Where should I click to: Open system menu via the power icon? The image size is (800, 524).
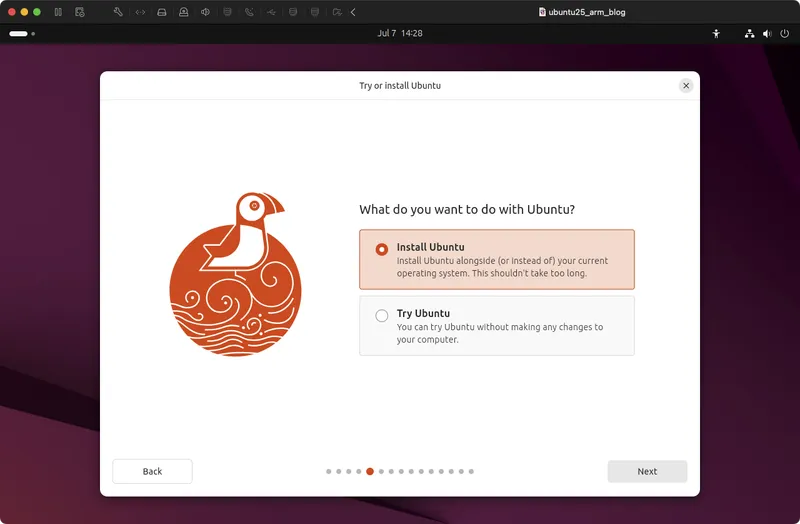(785, 34)
